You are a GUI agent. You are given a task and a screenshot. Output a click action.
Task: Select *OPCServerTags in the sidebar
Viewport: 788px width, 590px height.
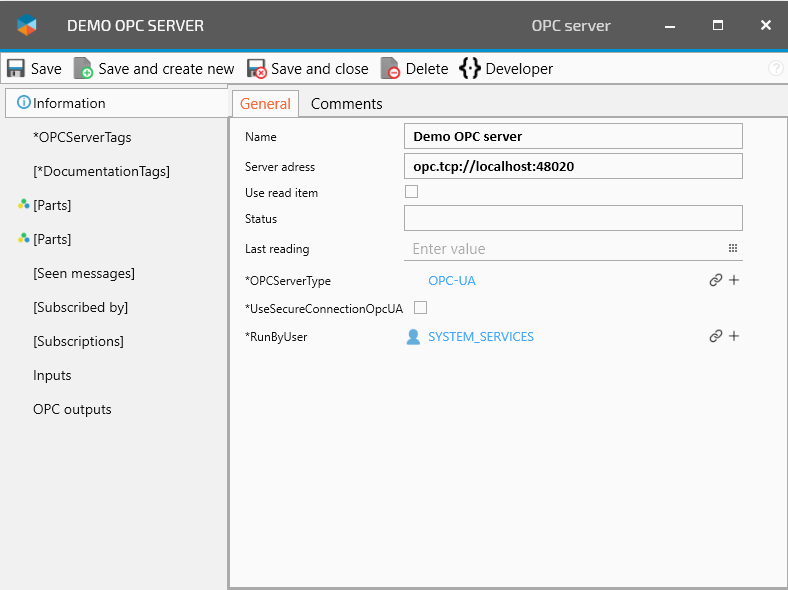point(82,137)
